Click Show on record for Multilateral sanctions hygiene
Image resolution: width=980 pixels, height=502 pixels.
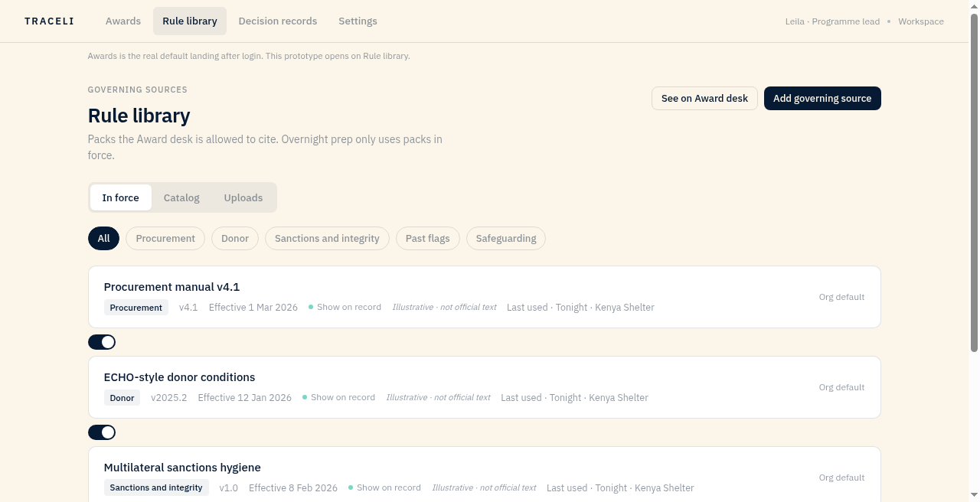tap(384, 487)
